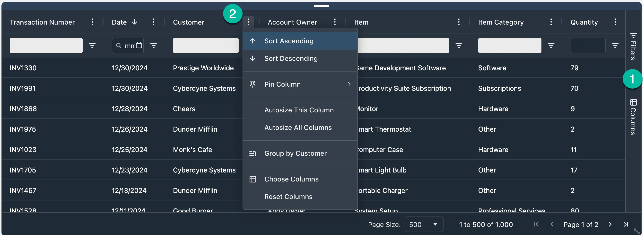Select cell INV1330
This screenshot has height=235, width=644.
coord(23,68)
